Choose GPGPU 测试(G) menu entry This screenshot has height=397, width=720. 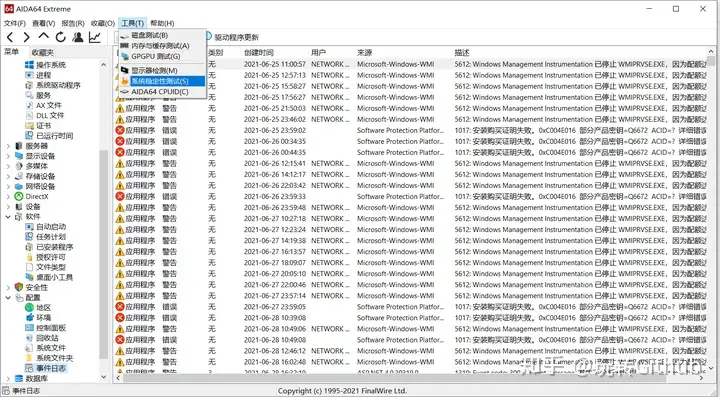pos(163,56)
